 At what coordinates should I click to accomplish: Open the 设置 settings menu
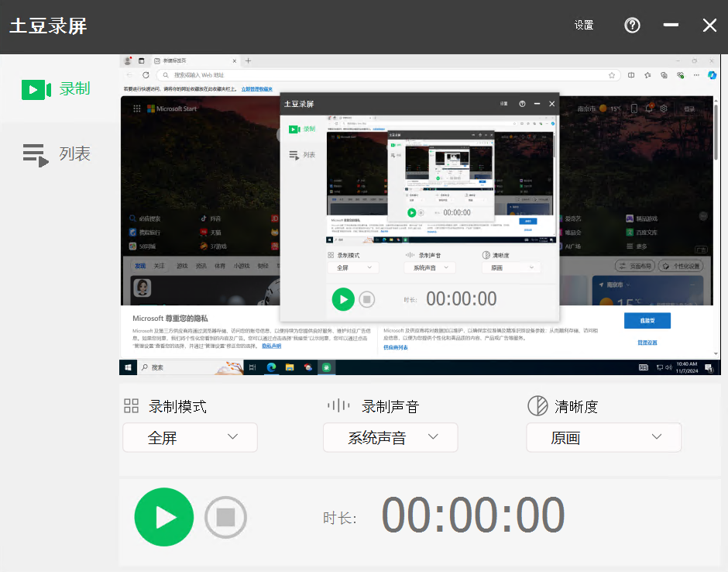(584, 25)
